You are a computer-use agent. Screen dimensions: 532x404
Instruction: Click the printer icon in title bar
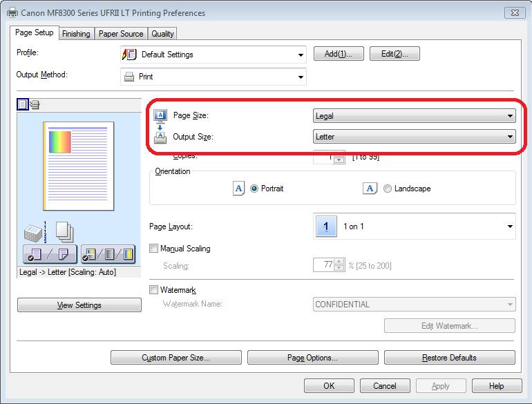click(12, 13)
